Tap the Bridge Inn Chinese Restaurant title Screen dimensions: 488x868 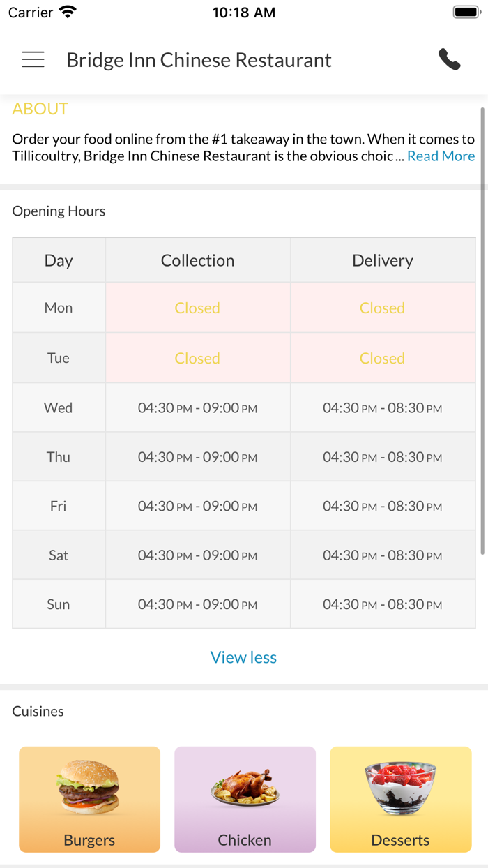(199, 60)
